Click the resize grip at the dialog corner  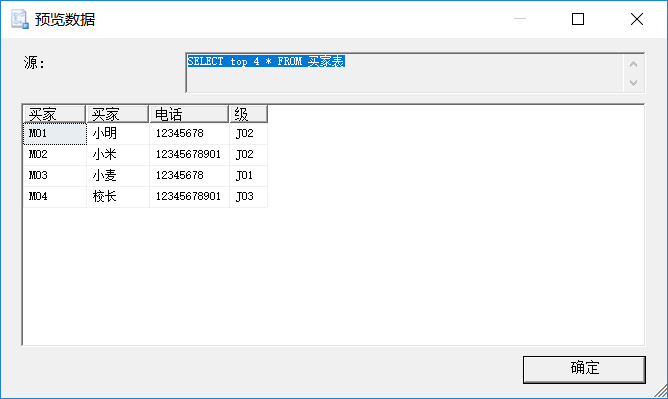tap(661, 391)
